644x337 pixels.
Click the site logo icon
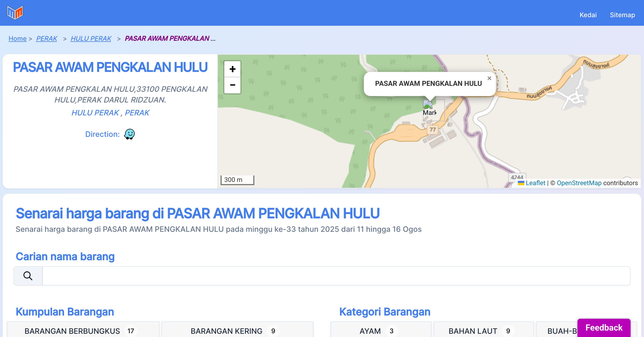click(15, 13)
